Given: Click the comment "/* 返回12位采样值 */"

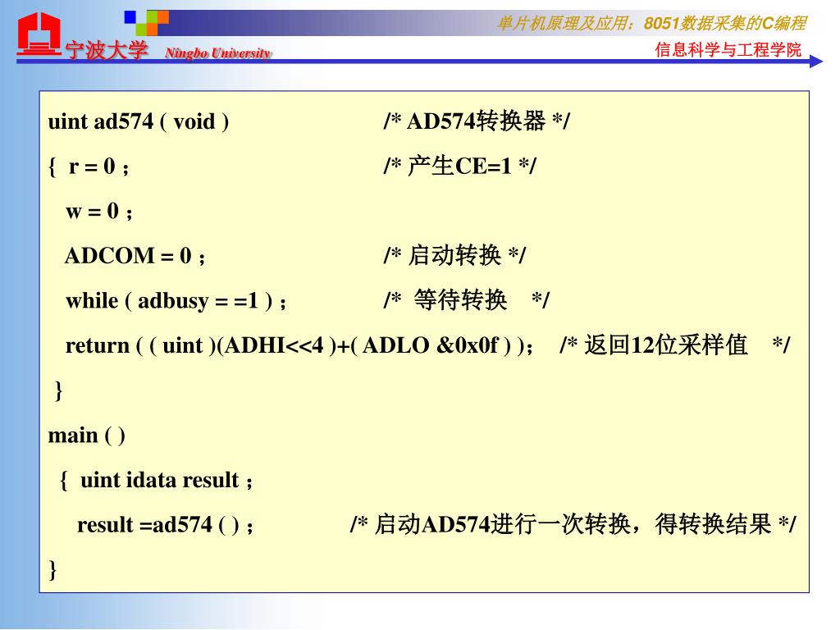Looking at the screenshot, I should coord(674,345).
